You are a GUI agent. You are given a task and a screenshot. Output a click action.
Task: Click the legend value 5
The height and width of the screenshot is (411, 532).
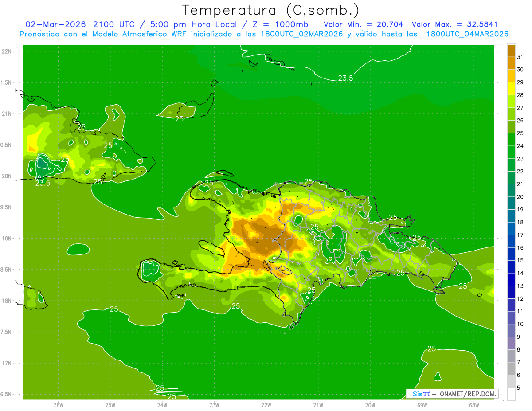pyautogui.click(x=519, y=388)
